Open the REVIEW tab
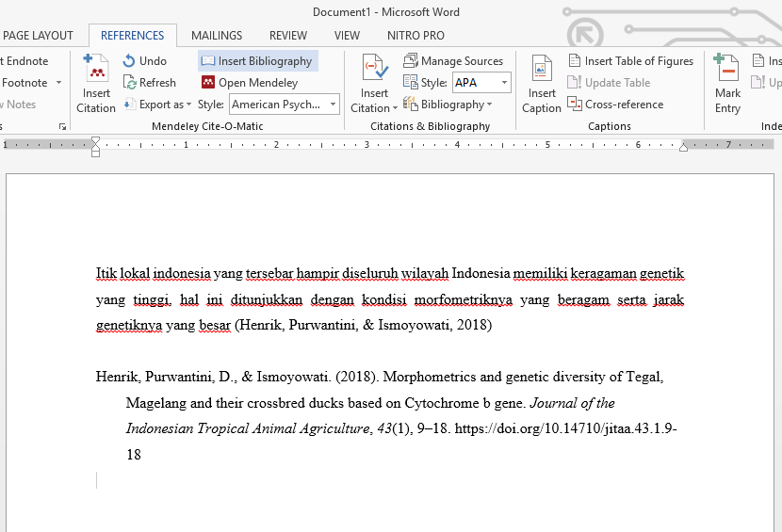Screen dimensions: 782x532 [288, 36]
